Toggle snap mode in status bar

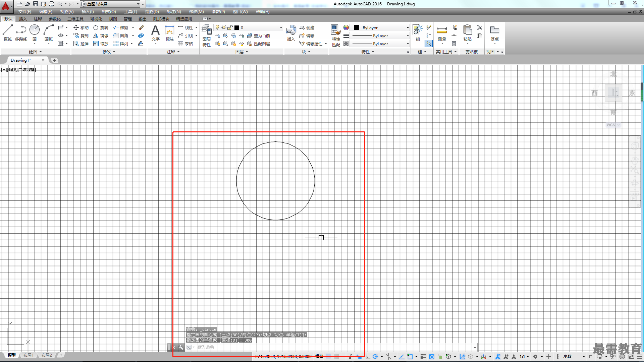click(336, 356)
